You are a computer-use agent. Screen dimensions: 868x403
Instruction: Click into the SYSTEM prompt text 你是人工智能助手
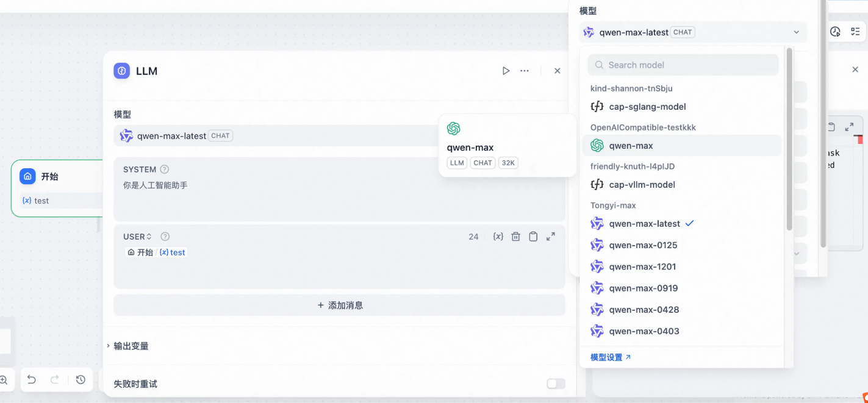(x=155, y=185)
